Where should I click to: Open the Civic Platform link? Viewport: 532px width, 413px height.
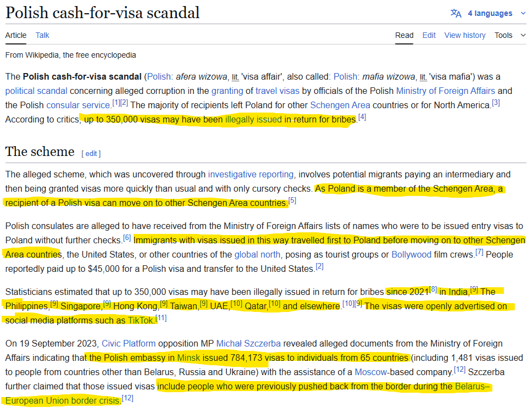pyautogui.click(x=129, y=343)
